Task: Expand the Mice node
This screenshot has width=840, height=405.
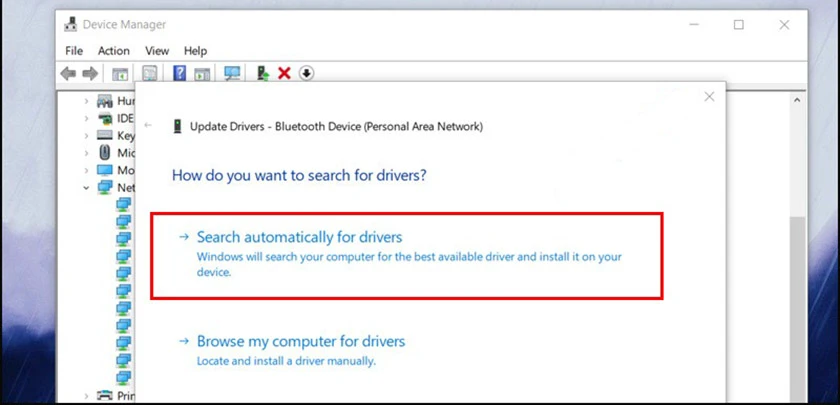Action: (x=86, y=153)
